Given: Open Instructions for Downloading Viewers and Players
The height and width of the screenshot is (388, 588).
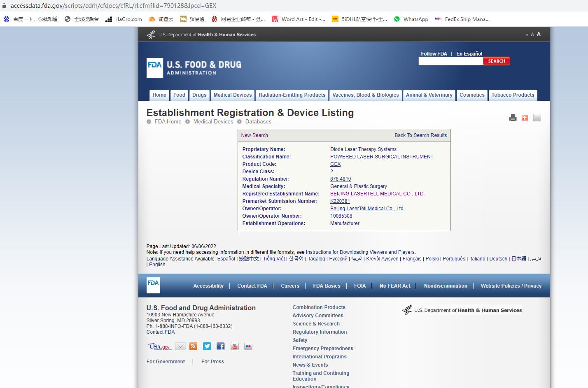Looking at the screenshot, I should point(360,252).
